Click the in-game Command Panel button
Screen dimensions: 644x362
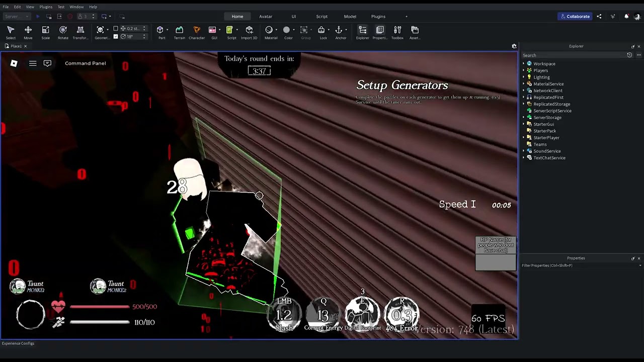point(86,63)
